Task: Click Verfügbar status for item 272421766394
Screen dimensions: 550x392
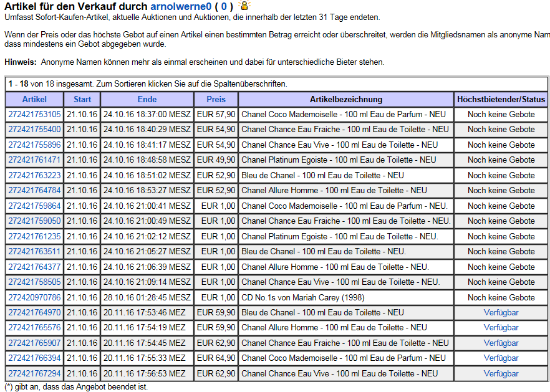Action: pyautogui.click(x=501, y=358)
